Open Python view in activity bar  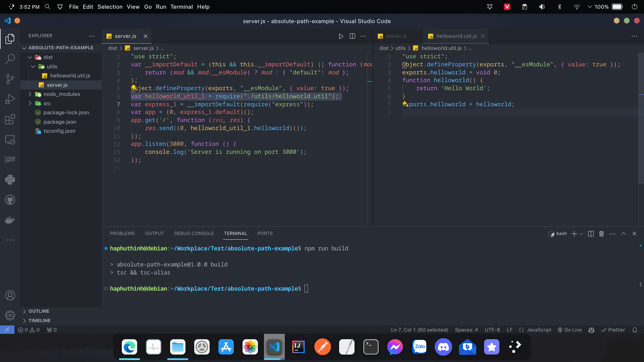click(10, 180)
